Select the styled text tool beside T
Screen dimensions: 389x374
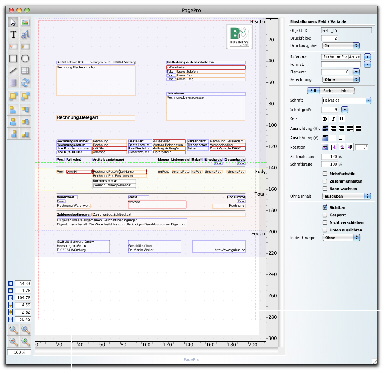(25, 35)
